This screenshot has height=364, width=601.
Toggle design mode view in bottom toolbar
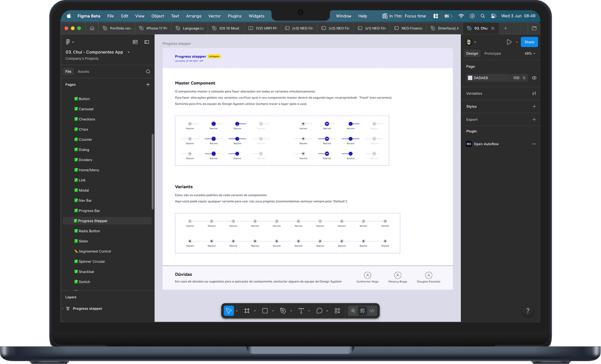click(362, 311)
